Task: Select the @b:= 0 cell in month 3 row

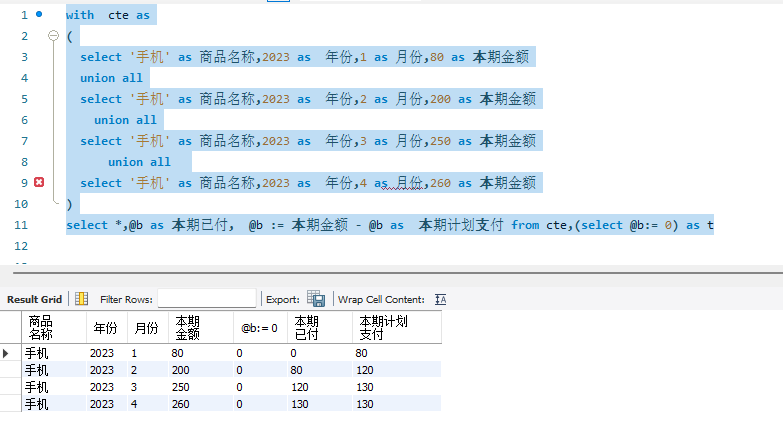Action: (260, 387)
